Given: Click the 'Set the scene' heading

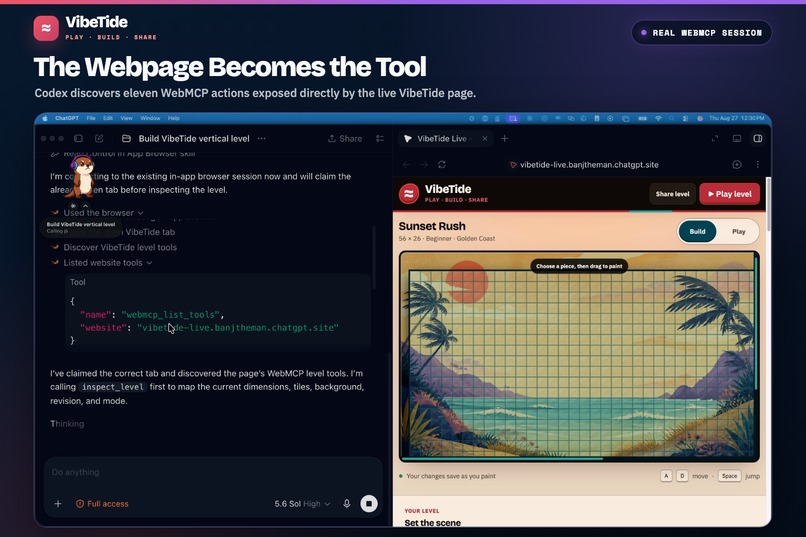Looking at the screenshot, I should [x=432, y=523].
